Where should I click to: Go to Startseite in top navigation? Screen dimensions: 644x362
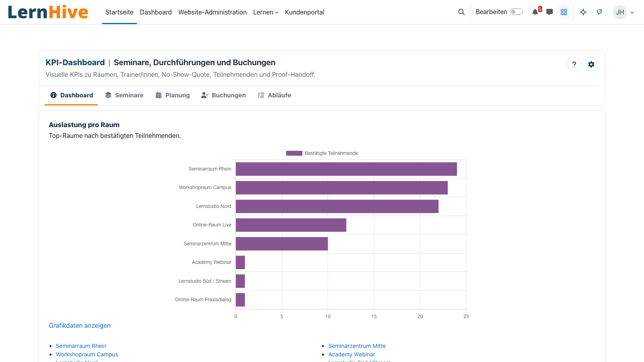click(x=119, y=12)
